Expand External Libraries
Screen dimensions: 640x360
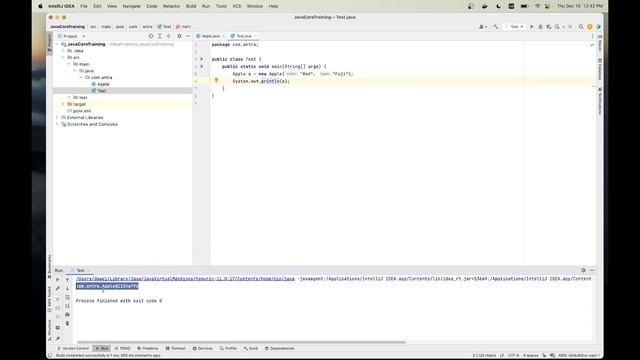pos(58,118)
